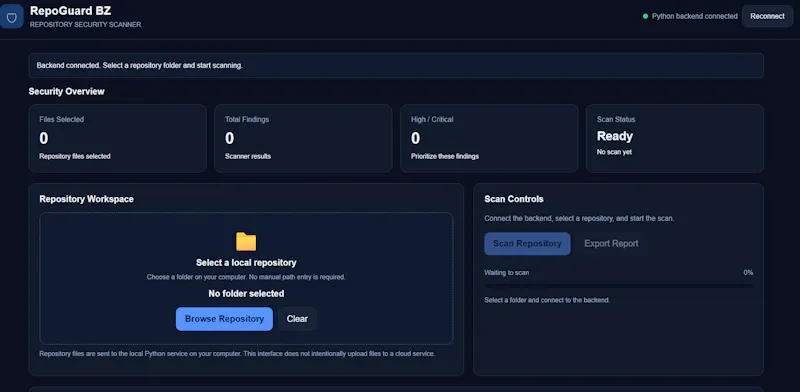Click the green backend connection status dot

pyautogui.click(x=645, y=16)
